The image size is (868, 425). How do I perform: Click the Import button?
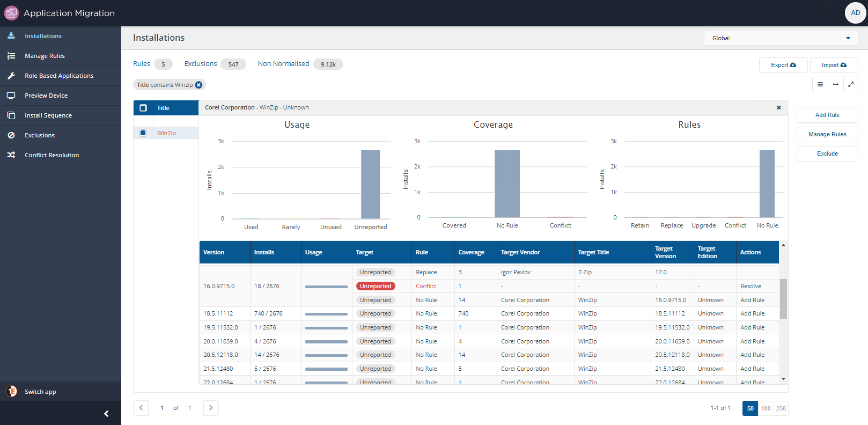coord(834,65)
